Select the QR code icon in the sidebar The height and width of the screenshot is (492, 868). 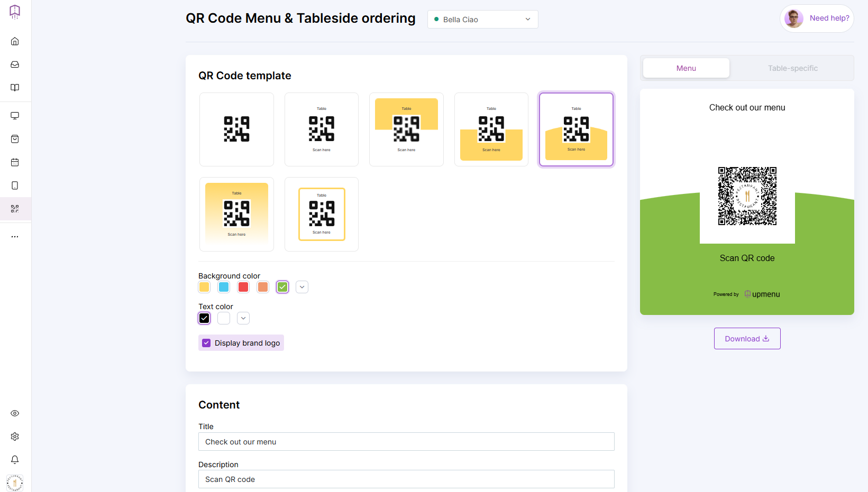point(15,209)
